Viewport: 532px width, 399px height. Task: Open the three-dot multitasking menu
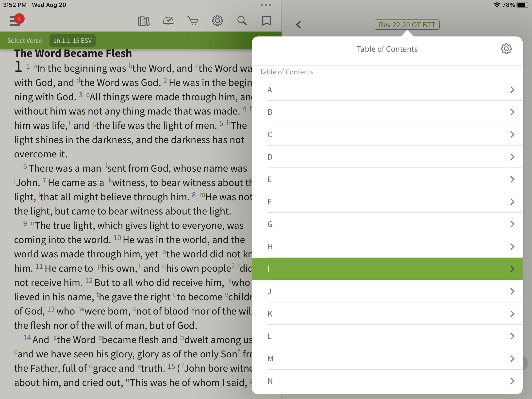[266, 5]
